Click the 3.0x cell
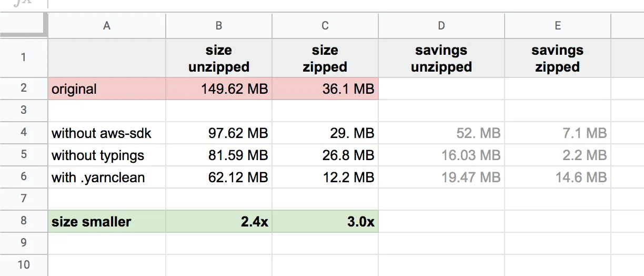Image resolution: width=644 pixels, height=276 pixels. coord(325,222)
